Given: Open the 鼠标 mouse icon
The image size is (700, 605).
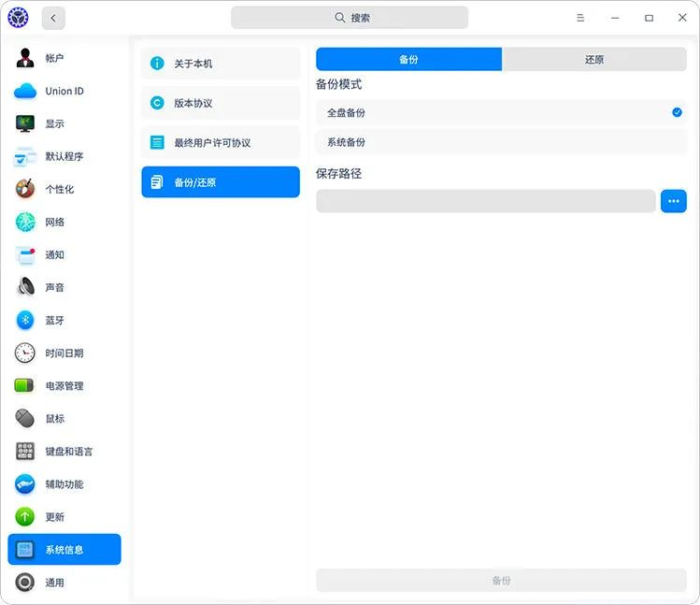Looking at the screenshot, I should [x=25, y=419].
